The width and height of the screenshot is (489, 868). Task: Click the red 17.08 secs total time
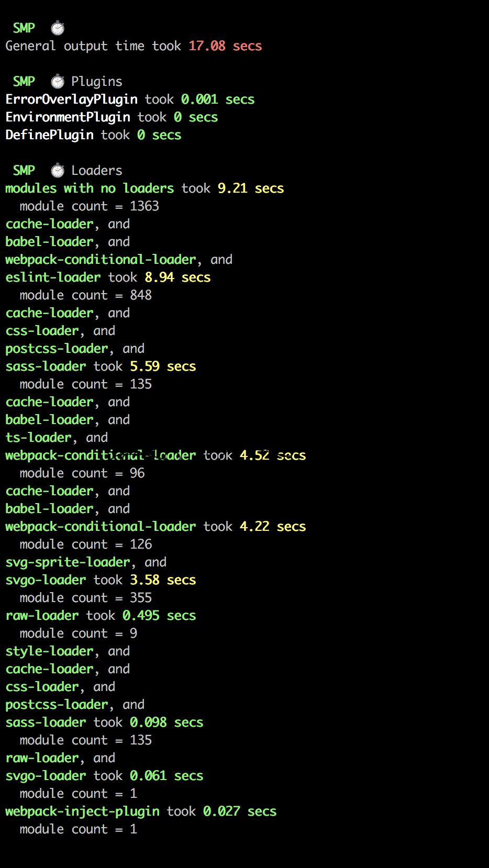[x=225, y=46]
